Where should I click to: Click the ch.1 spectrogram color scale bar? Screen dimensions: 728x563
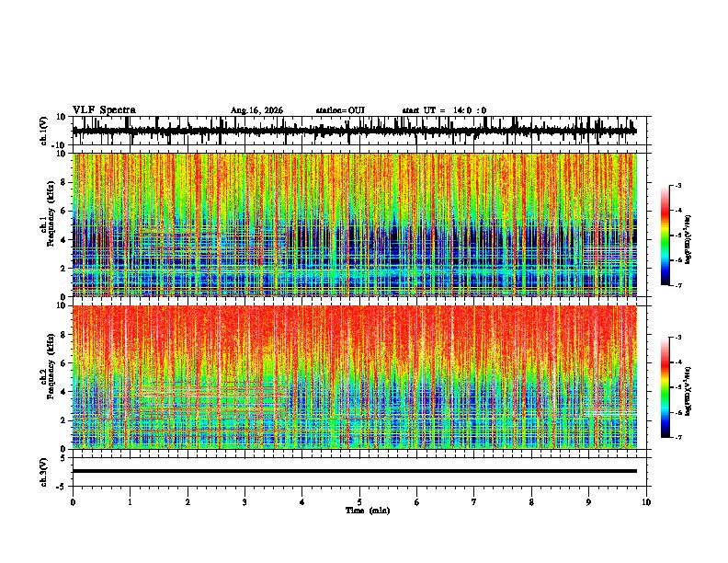[x=665, y=236]
